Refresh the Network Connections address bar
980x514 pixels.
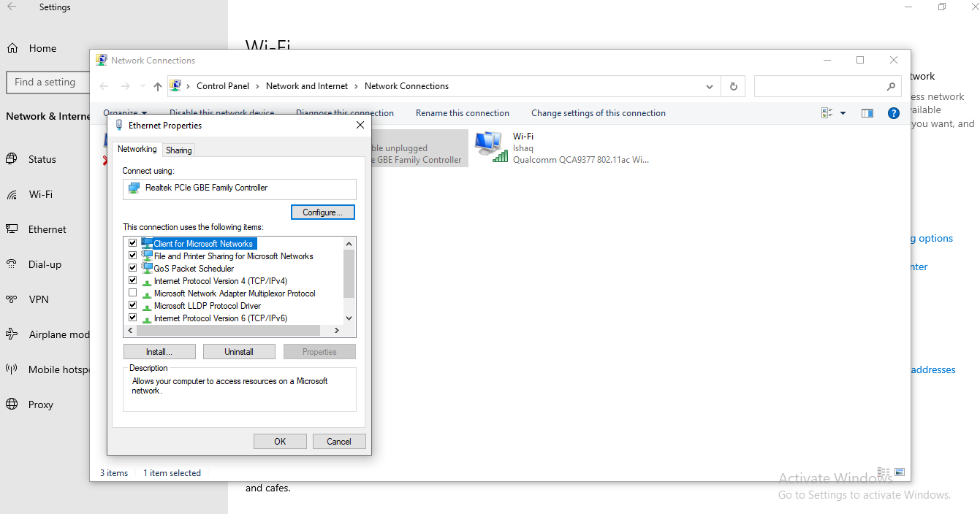pyautogui.click(x=734, y=86)
